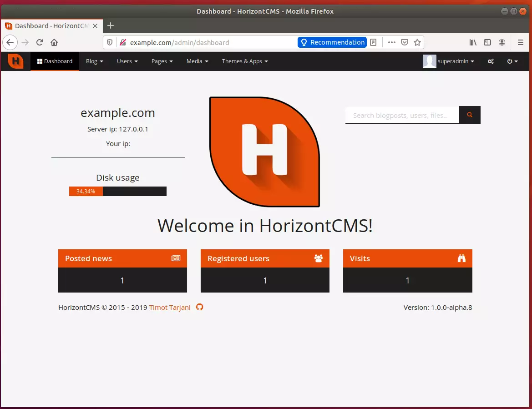Click the Posted news count 1
Viewport: 532px width, 409px height.
[122, 280]
